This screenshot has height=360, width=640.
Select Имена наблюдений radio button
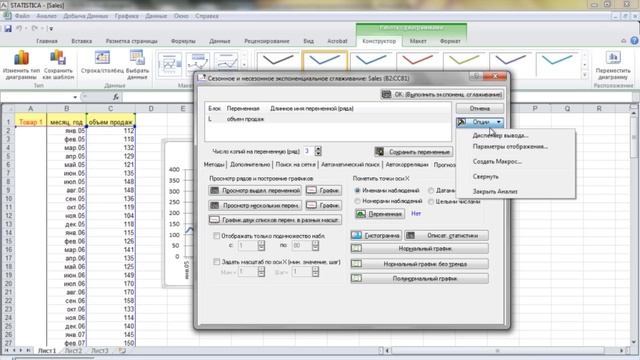(x=358, y=190)
